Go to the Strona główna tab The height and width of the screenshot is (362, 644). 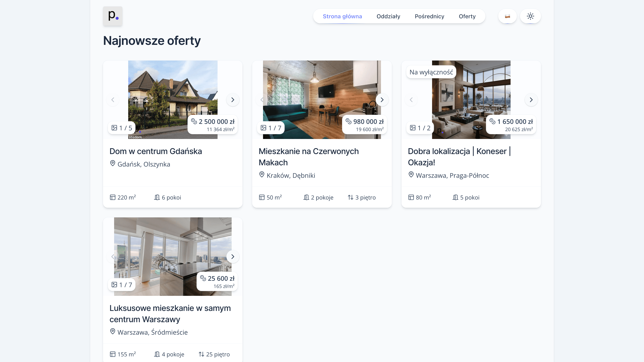click(x=342, y=16)
